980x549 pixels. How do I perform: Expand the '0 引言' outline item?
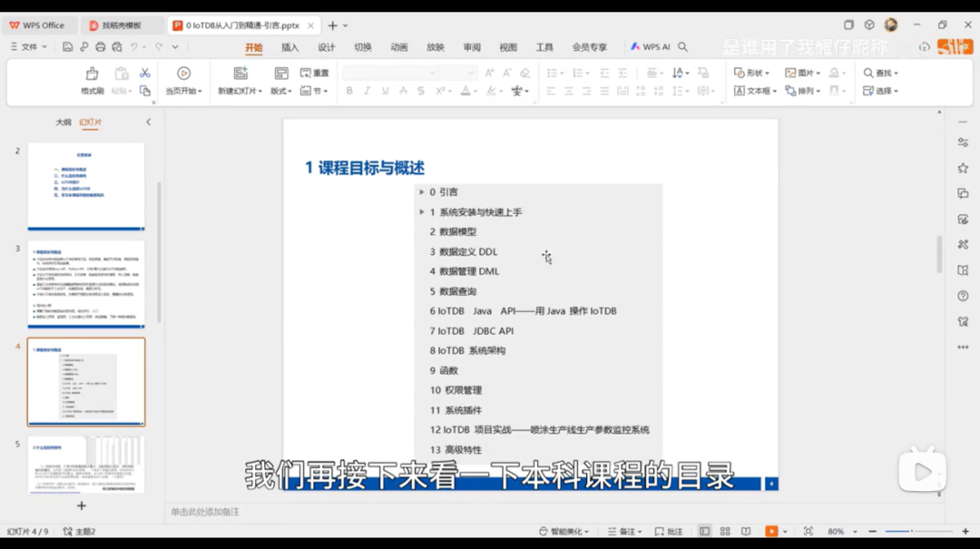[x=422, y=192]
